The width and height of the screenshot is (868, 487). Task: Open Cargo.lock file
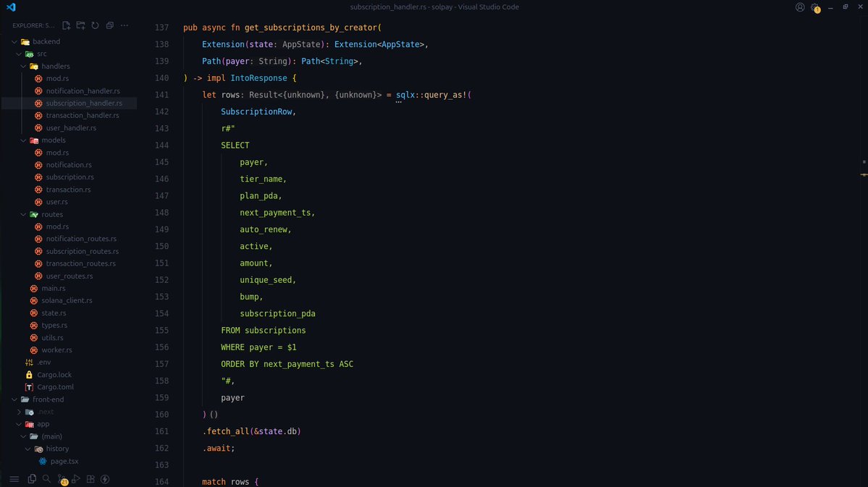(x=54, y=375)
